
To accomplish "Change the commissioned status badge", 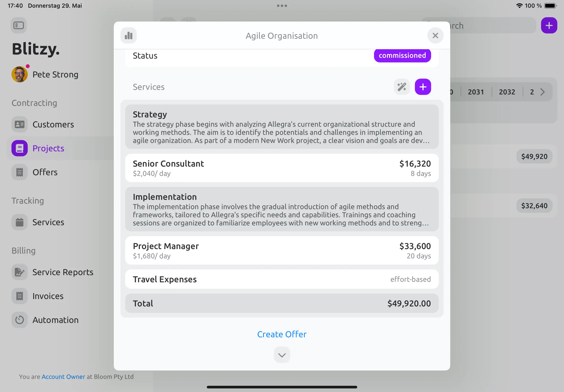I will coord(402,55).
